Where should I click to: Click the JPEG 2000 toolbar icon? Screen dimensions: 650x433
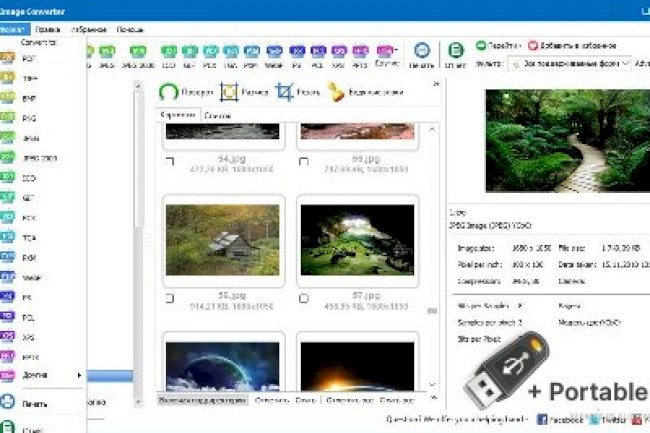(138, 56)
